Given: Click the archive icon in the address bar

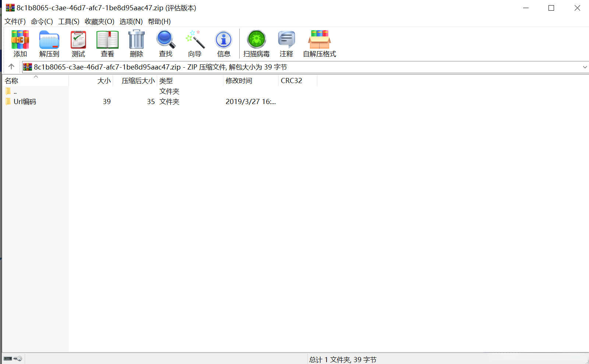Looking at the screenshot, I should coord(28,67).
